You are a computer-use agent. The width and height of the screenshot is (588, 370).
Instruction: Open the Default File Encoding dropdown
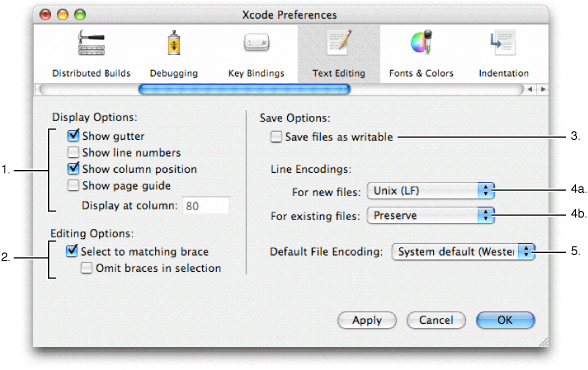(464, 252)
